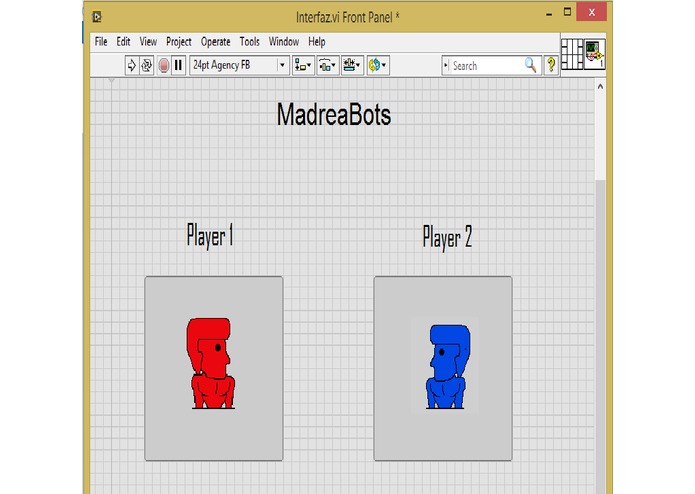Open the Help menu
The width and height of the screenshot is (695, 494).
point(317,42)
